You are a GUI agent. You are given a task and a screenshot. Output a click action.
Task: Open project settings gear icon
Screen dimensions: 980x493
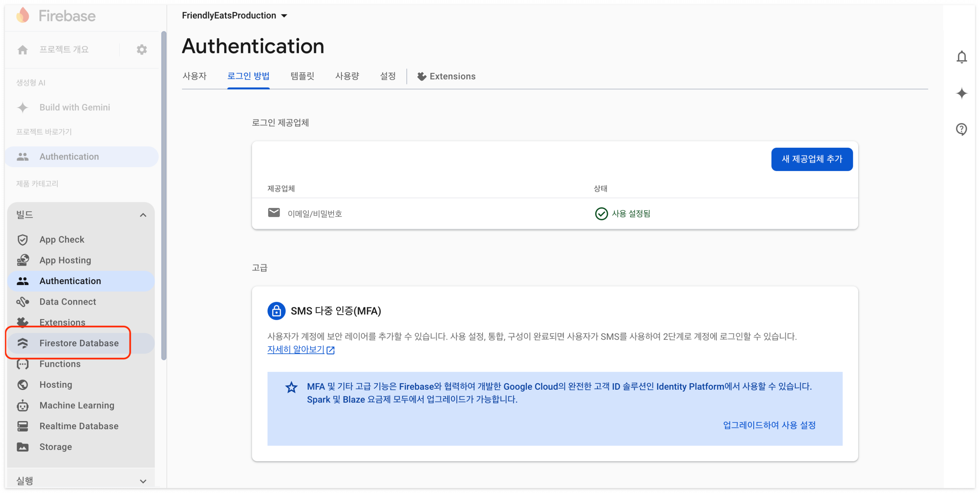point(141,49)
